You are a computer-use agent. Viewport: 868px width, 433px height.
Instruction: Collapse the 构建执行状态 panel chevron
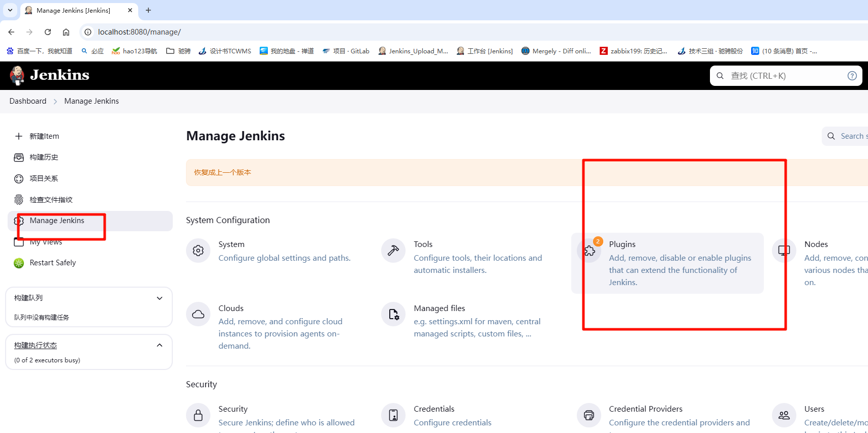pos(160,345)
